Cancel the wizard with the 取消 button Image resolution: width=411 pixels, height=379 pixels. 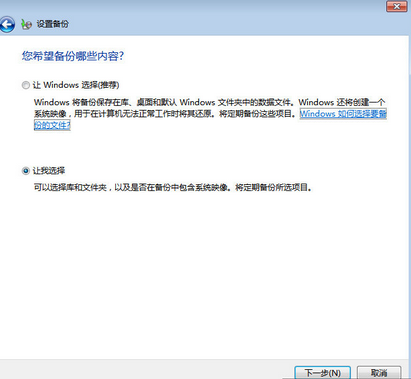tap(379, 372)
